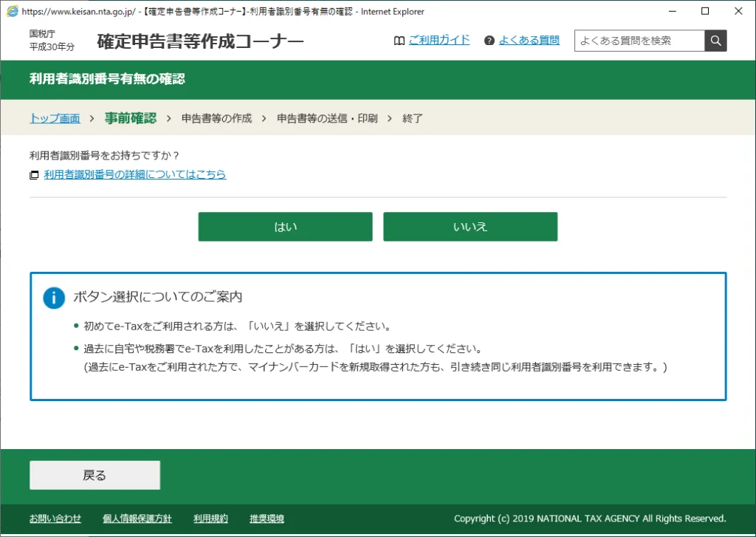Click the 事前確認 step in the breadcrumb

click(x=131, y=117)
